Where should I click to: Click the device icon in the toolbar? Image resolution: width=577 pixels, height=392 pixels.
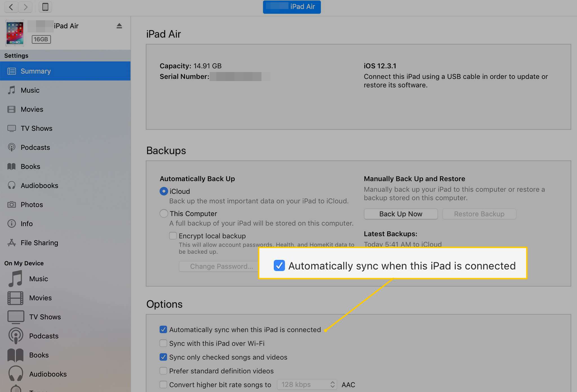45,7
